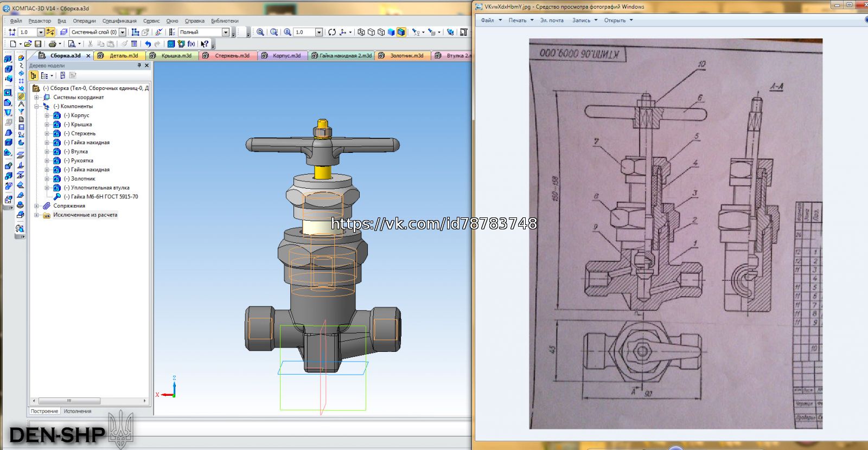The width and height of the screenshot is (868, 450).
Task: Expand the Исключенные из расчета node
Action: coord(37,215)
